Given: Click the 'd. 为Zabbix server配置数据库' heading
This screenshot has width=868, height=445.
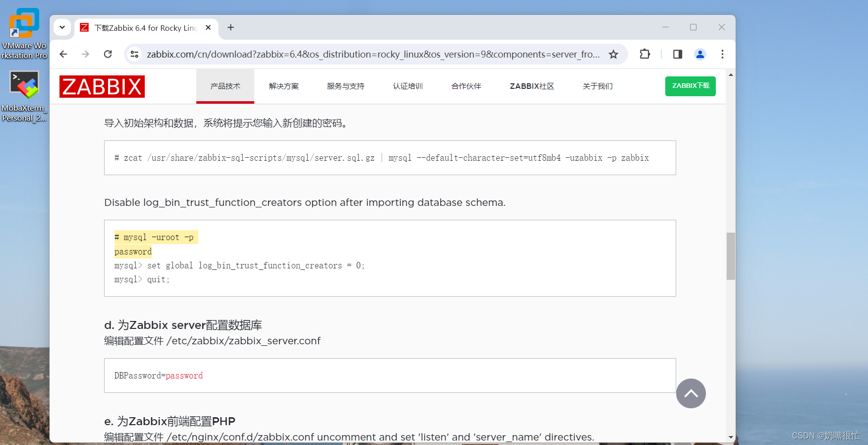Looking at the screenshot, I should 183,325.
